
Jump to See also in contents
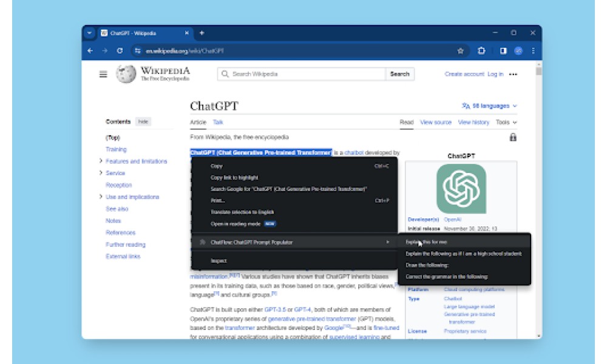117,209
